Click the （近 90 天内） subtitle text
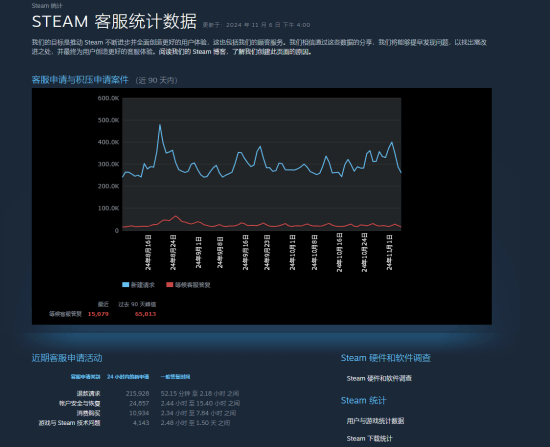The width and height of the screenshot is (550, 447). (156, 80)
